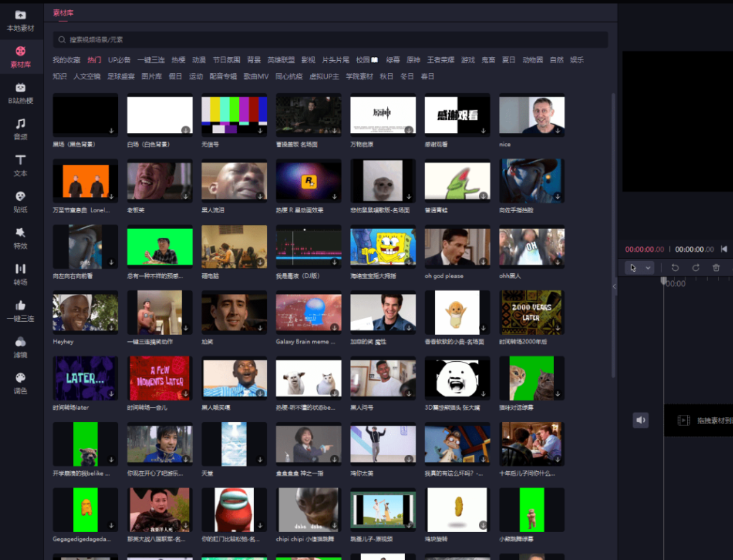Image resolution: width=733 pixels, height=560 pixels.
Task: Open the 特效 effects panel
Action: [x=21, y=239]
